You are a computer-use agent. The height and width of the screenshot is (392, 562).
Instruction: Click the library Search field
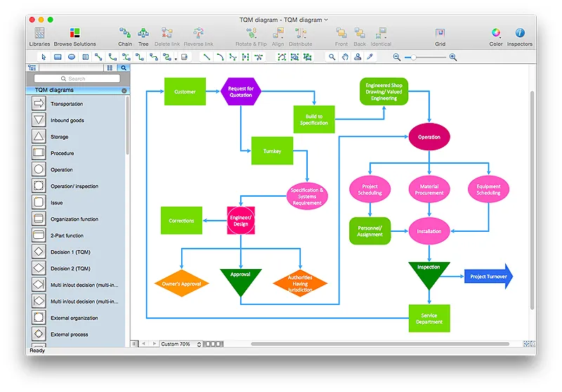77,79
